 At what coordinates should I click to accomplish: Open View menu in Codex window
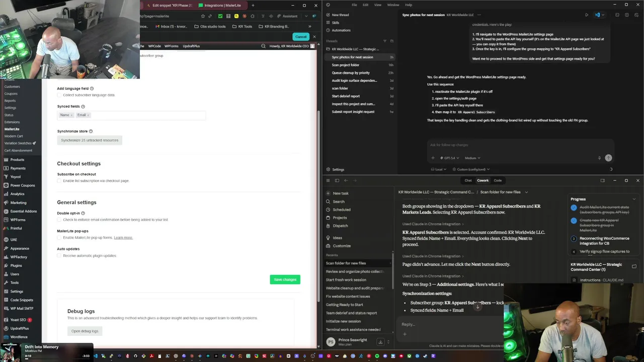point(378,5)
